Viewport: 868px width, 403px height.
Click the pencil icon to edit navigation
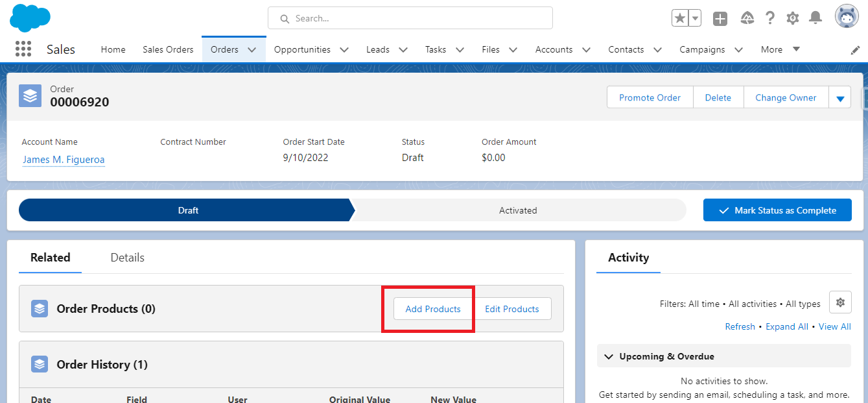tap(855, 50)
